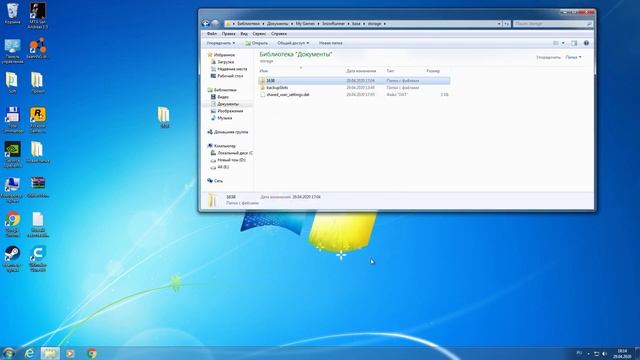Screen dimensions: 640x360
Task: Open the Rockstar Games launcher shortcut
Action: 38,120
